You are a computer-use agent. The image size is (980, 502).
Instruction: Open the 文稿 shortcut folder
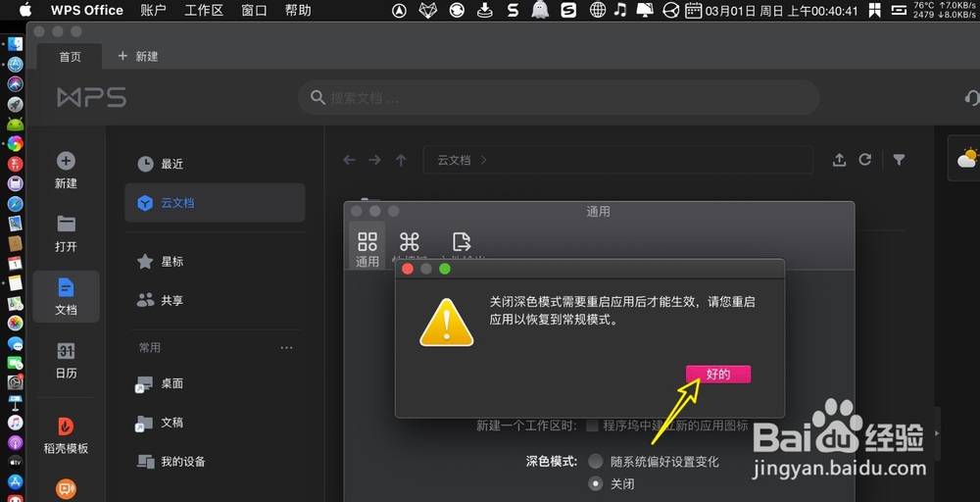click(x=215, y=423)
